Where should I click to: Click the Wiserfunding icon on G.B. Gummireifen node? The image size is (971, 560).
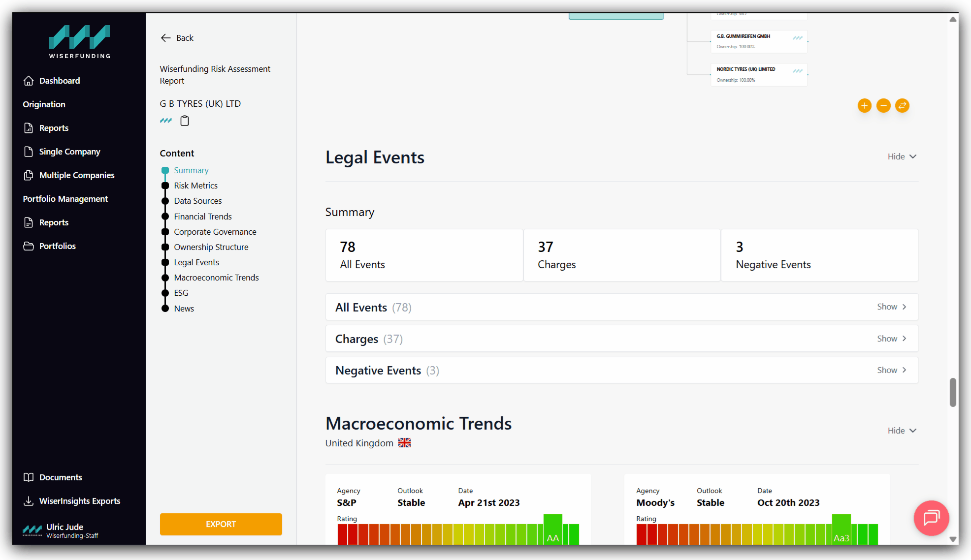pyautogui.click(x=798, y=38)
